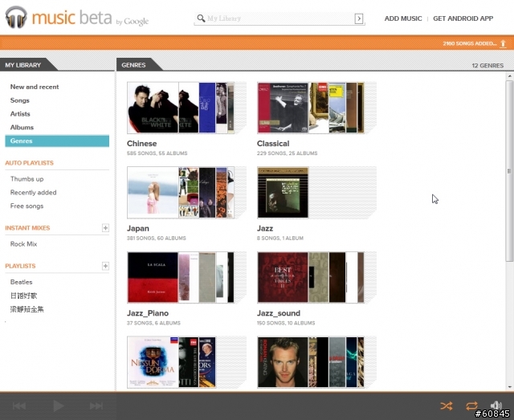Add a new instant mix with plus
The image size is (514, 420).
click(x=105, y=228)
